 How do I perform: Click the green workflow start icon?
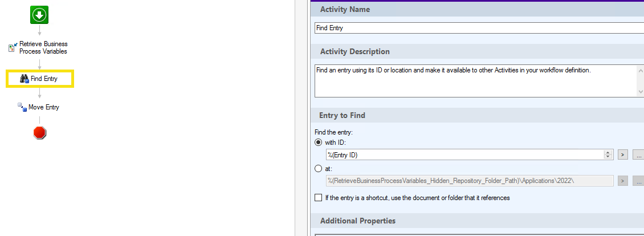pyautogui.click(x=39, y=15)
